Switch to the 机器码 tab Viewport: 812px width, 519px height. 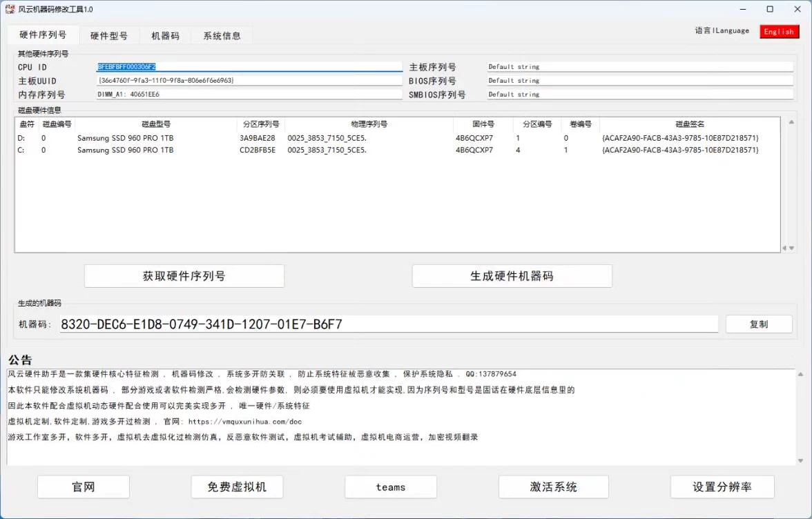[165, 35]
